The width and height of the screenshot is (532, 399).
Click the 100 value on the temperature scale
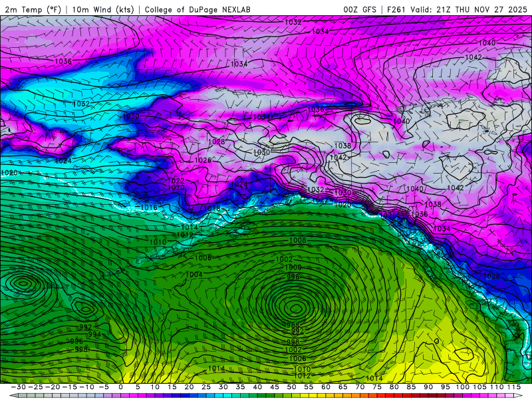click(x=462, y=387)
